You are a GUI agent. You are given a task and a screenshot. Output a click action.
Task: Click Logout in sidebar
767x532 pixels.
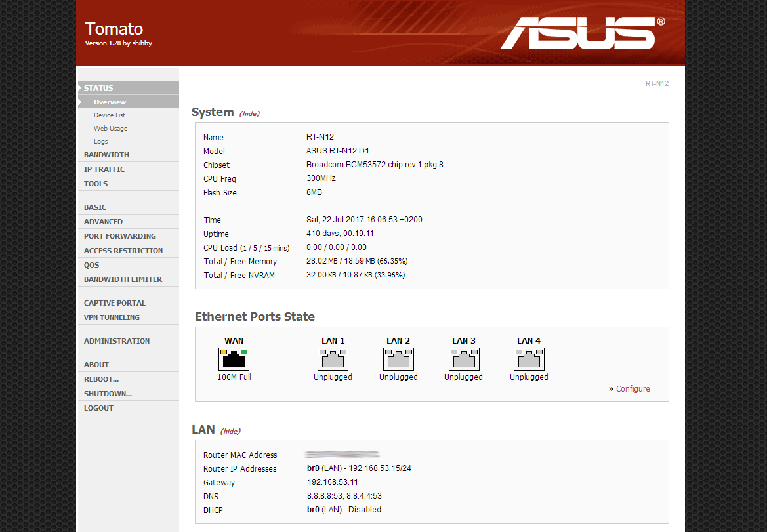129,408
